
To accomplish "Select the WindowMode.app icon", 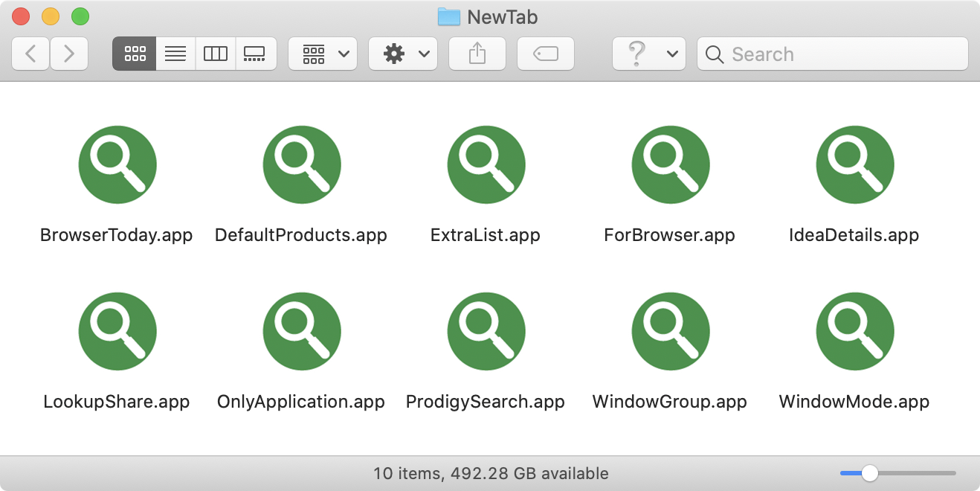I will pos(855,332).
